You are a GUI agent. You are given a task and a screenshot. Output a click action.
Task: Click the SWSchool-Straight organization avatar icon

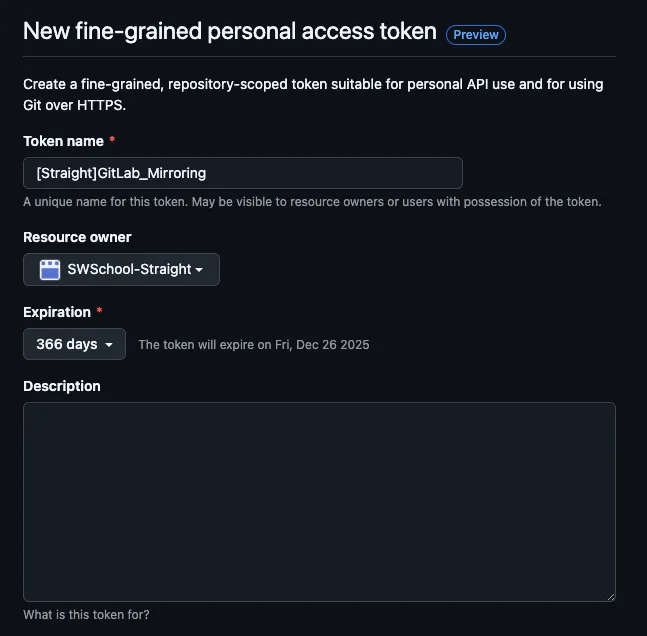pos(50,270)
